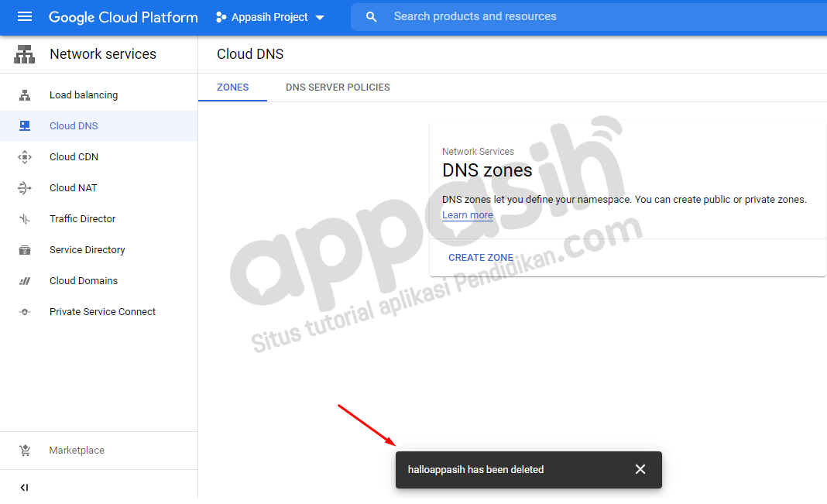This screenshot has width=827, height=504.
Task: Open Traffic Director in the sidebar
Action: [x=98, y=219]
